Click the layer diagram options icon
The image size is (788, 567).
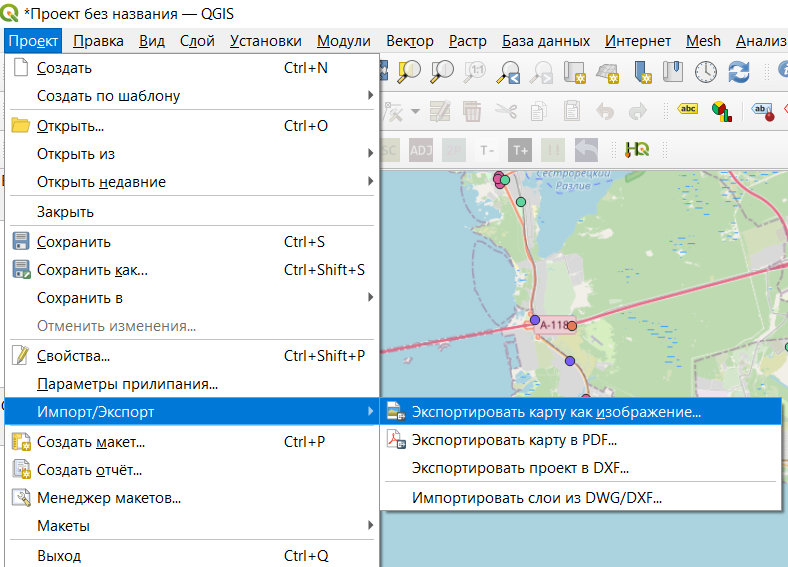point(720,110)
